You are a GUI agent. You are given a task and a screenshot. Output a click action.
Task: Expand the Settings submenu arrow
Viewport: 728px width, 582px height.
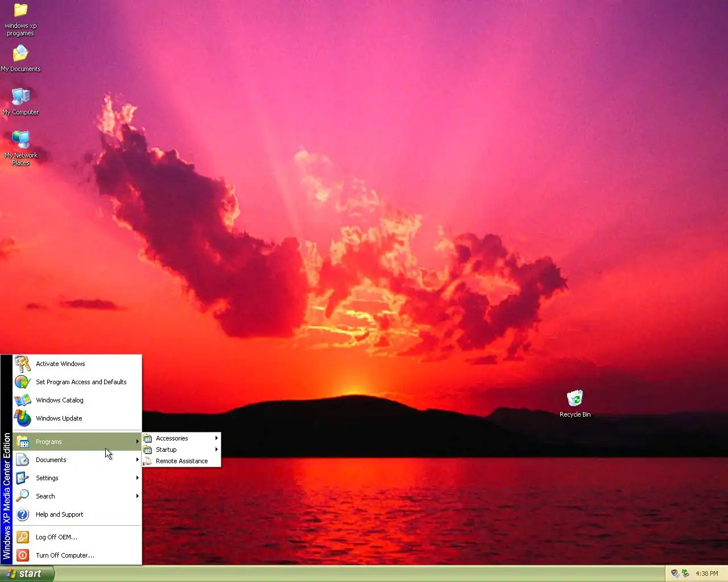[137, 478]
